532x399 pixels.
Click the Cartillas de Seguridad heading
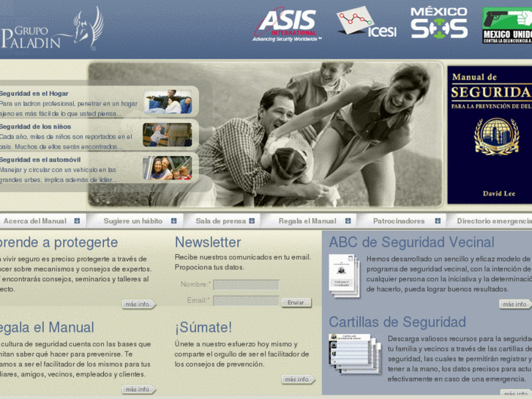pyautogui.click(x=397, y=322)
